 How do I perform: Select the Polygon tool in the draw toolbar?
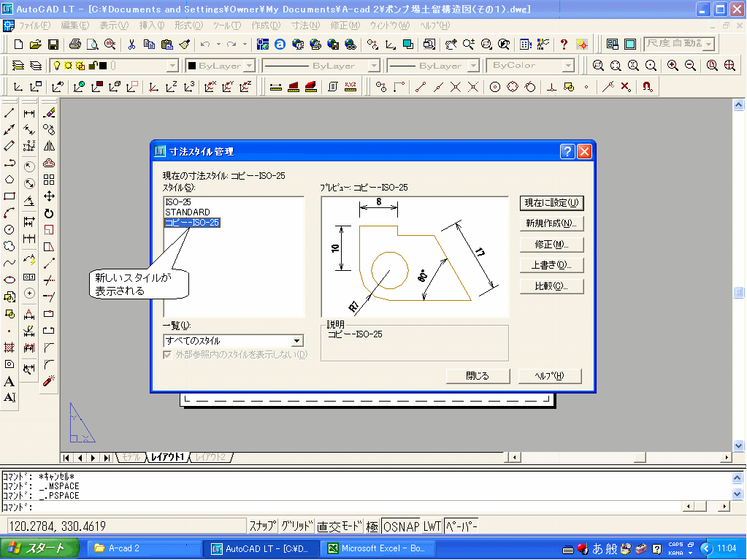pyautogui.click(x=9, y=180)
